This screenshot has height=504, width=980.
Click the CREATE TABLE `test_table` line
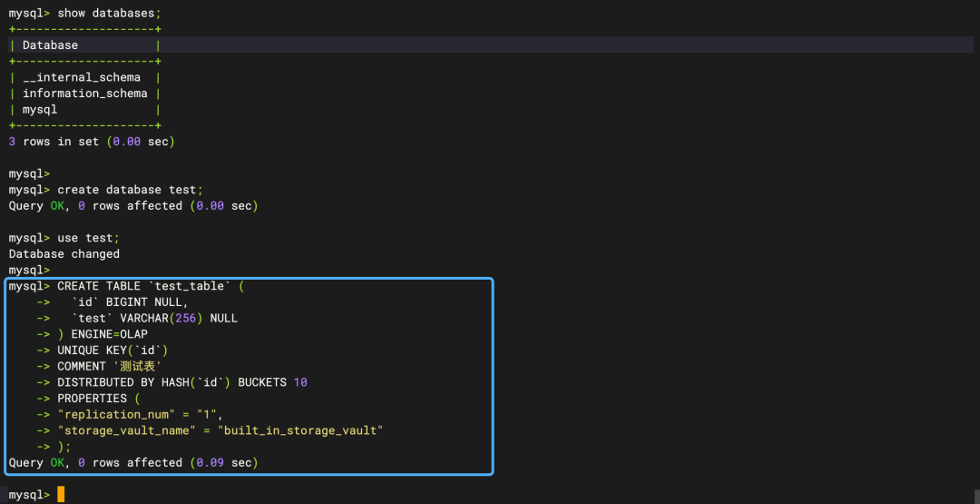[x=151, y=286]
